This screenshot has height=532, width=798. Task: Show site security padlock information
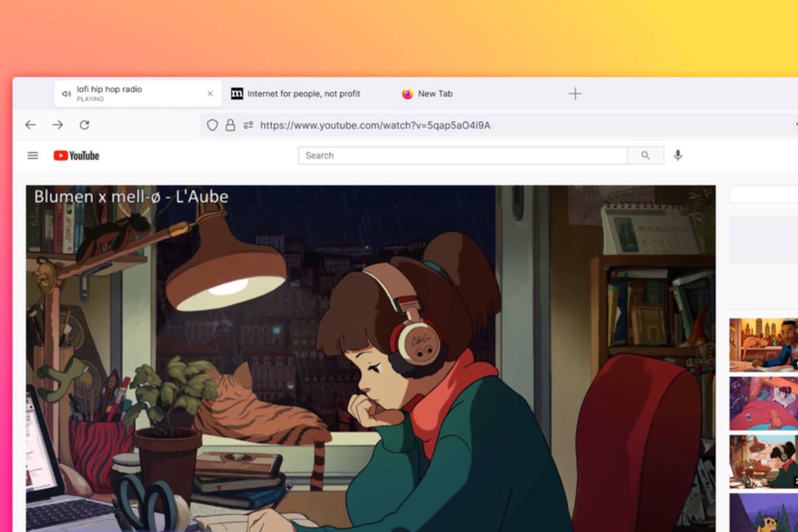point(230,125)
